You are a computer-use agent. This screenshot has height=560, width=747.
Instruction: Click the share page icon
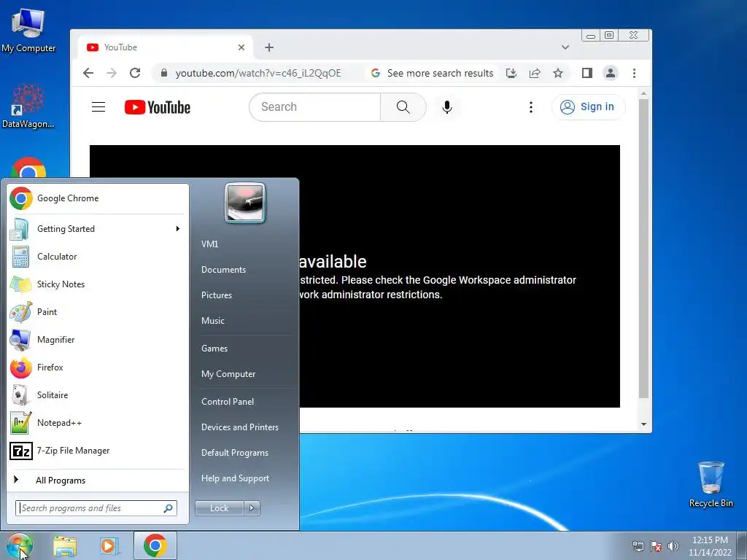535,73
